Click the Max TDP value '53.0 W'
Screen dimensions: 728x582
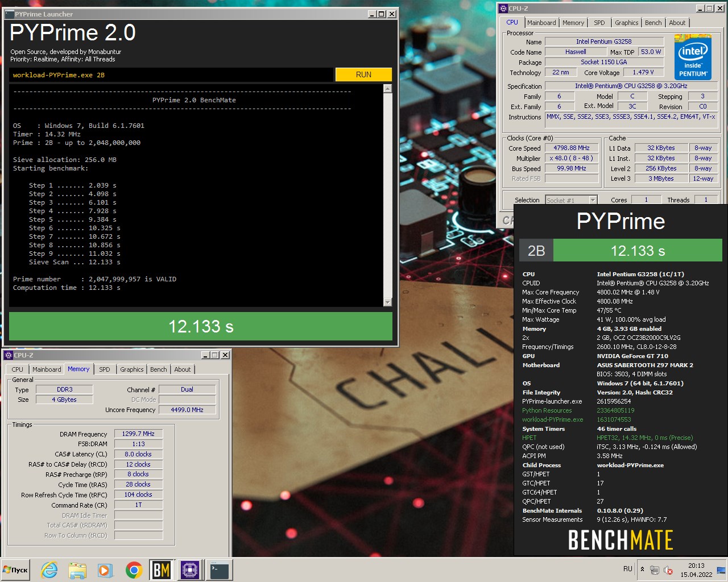(x=651, y=52)
